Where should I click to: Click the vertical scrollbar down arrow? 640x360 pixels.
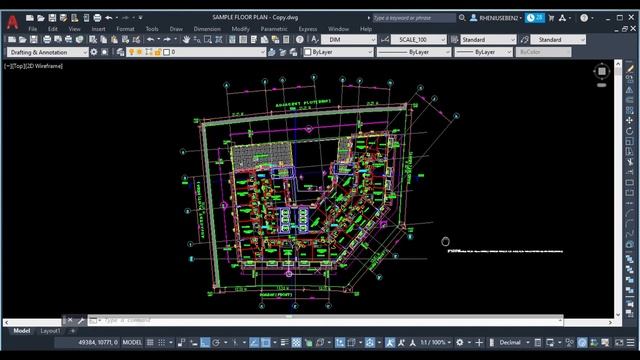(x=618, y=315)
